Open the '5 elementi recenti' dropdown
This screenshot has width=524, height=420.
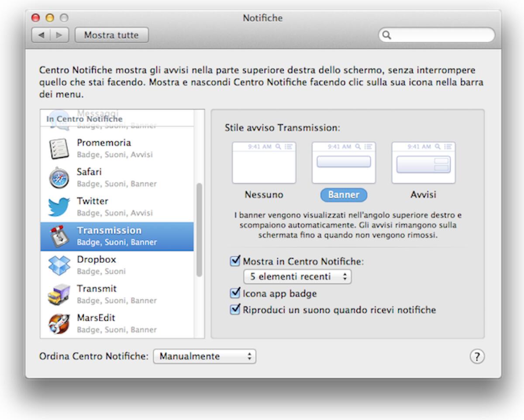pyautogui.click(x=297, y=277)
